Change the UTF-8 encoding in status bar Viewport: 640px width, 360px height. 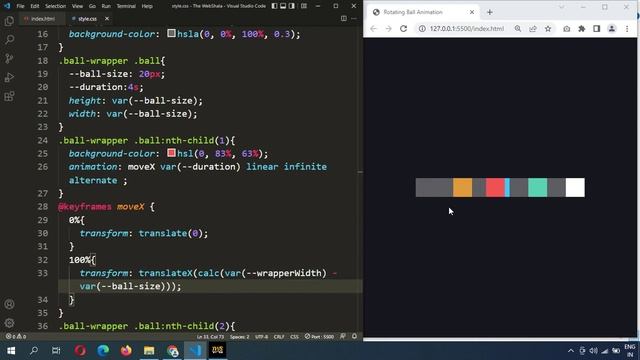(x=261, y=337)
